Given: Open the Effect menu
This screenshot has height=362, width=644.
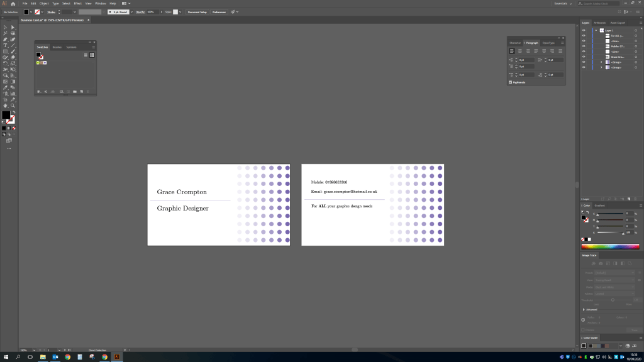Looking at the screenshot, I should (x=77, y=3).
